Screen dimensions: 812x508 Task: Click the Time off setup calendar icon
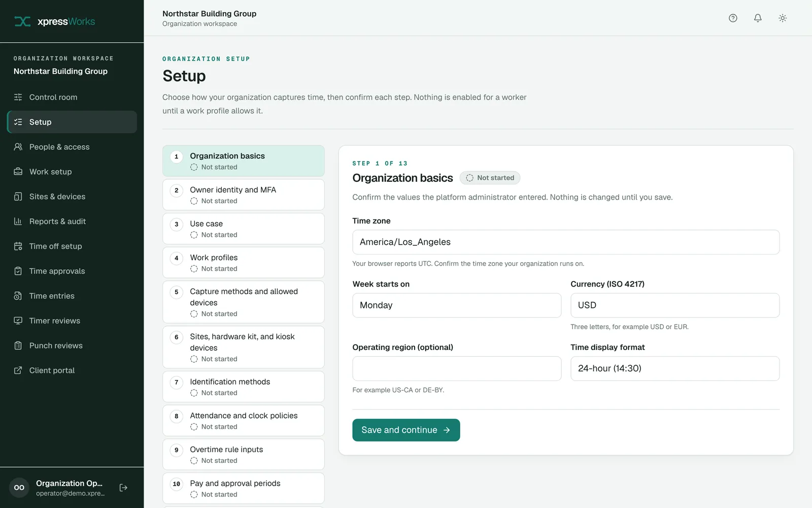tap(18, 246)
